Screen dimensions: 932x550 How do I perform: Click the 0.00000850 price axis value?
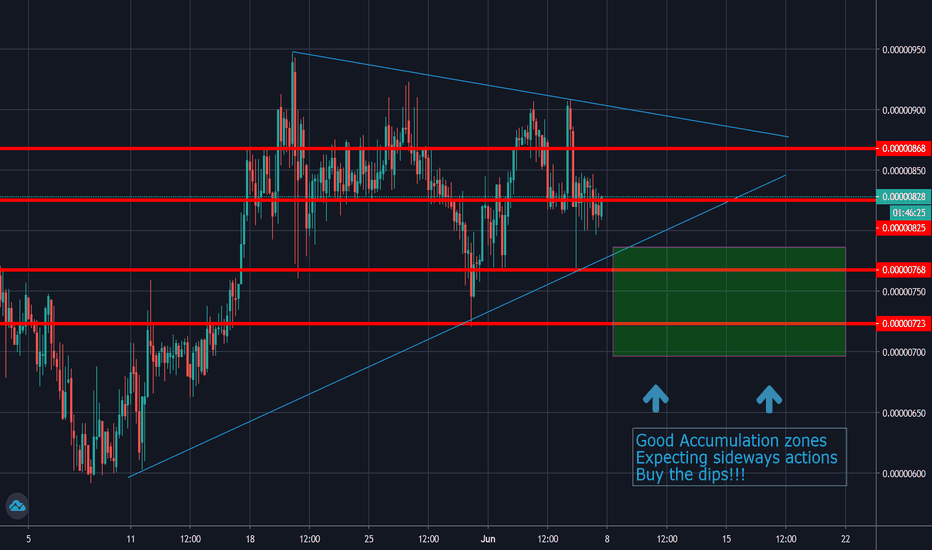tap(903, 171)
